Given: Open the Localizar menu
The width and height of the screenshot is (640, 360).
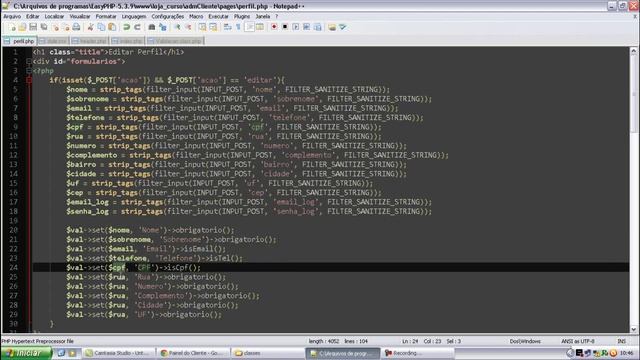Looking at the screenshot, I should tap(54, 16).
